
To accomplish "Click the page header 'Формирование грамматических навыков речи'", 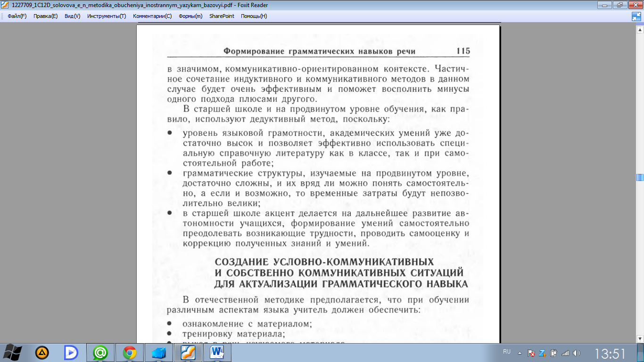I will point(319,51).
